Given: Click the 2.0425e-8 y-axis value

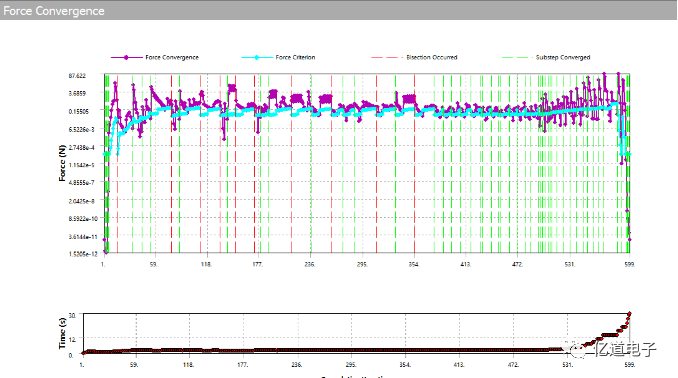Looking at the screenshot, I should click(x=81, y=201).
